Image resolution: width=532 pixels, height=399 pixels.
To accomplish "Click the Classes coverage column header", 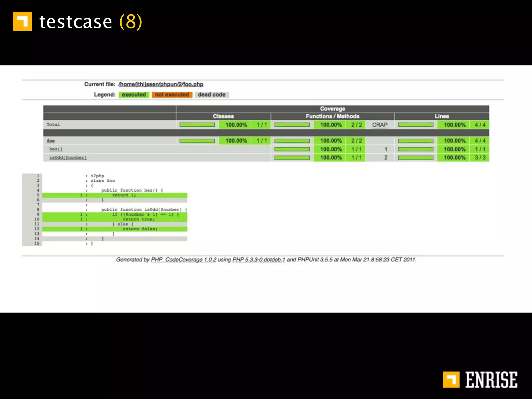I will pos(223,116).
